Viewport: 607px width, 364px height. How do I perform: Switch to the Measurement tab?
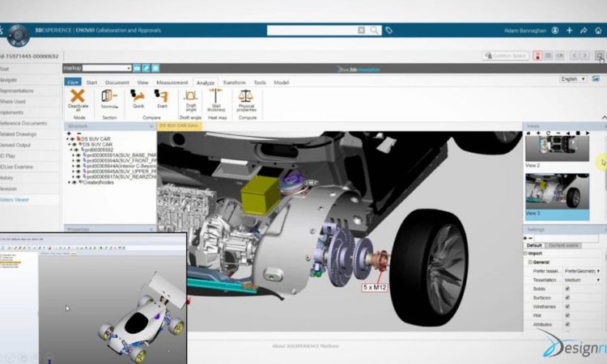(x=172, y=83)
